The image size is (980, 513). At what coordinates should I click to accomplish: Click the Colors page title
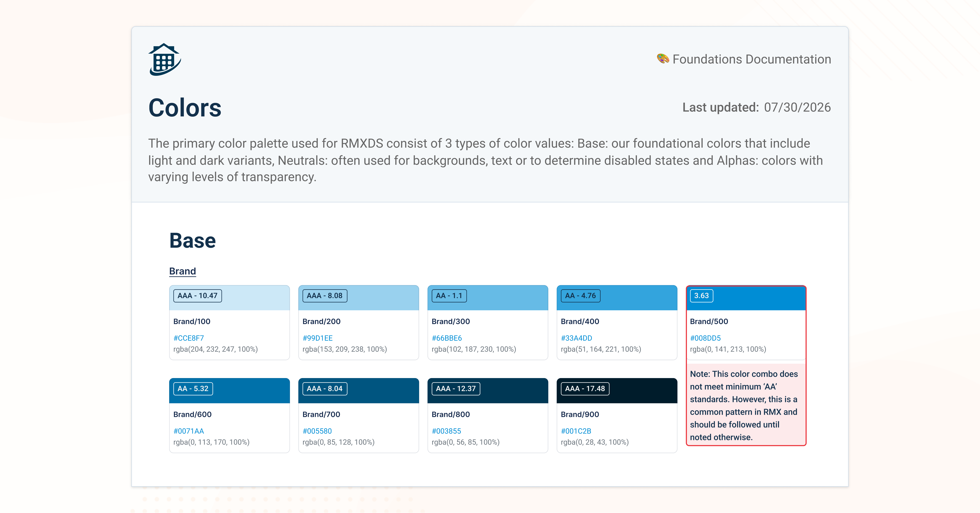pos(185,108)
